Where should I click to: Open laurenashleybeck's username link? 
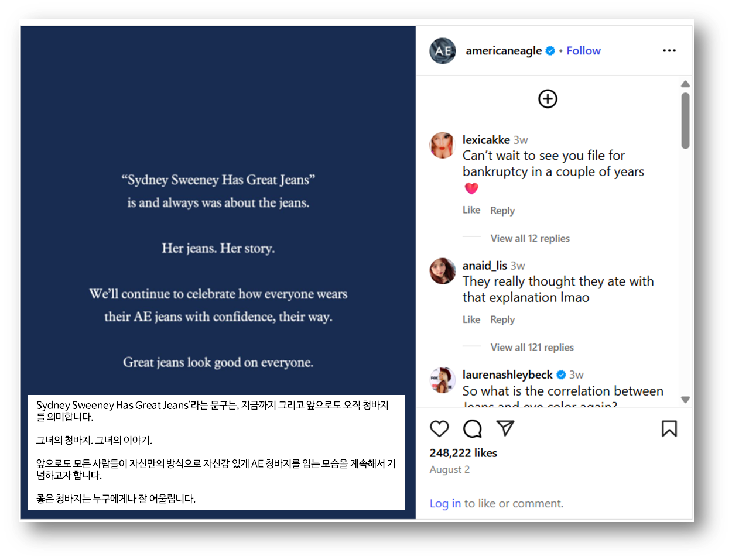507,375
